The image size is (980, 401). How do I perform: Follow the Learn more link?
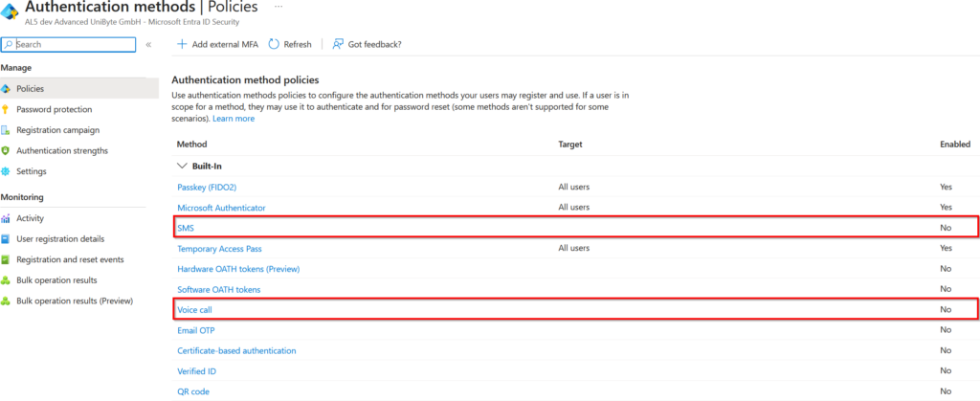point(234,119)
